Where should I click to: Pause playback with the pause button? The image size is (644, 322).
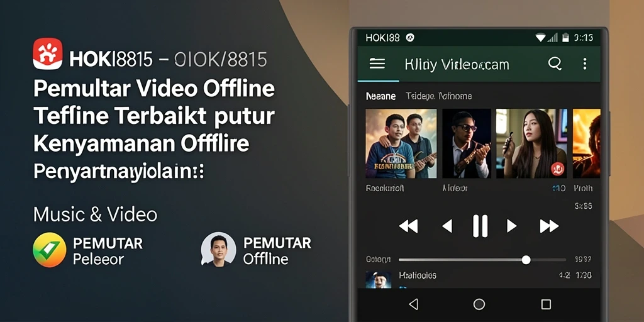point(480,226)
